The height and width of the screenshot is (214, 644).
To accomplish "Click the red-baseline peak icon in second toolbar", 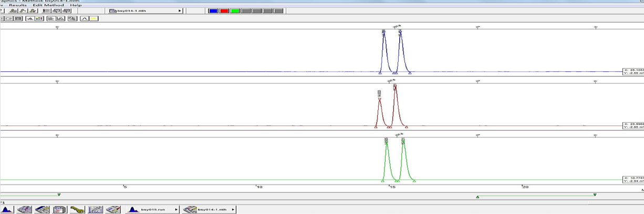I will tap(30, 18).
